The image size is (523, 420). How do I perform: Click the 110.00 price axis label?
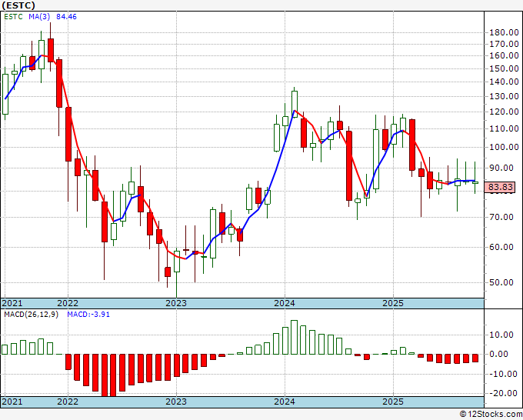[x=504, y=128]
